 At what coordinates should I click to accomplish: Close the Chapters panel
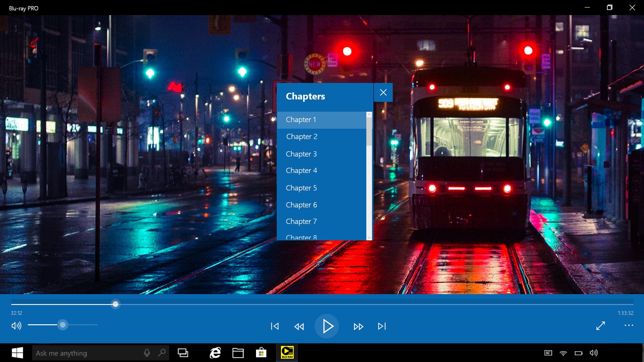click(383, 92)
